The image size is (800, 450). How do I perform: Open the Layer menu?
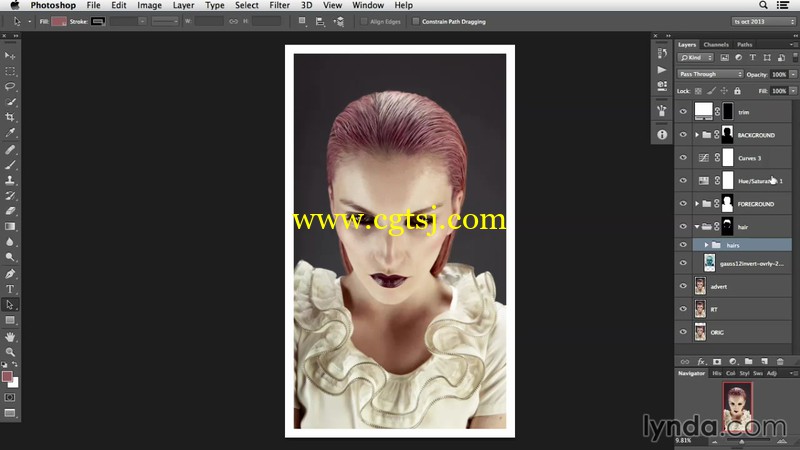pos(183,5)
